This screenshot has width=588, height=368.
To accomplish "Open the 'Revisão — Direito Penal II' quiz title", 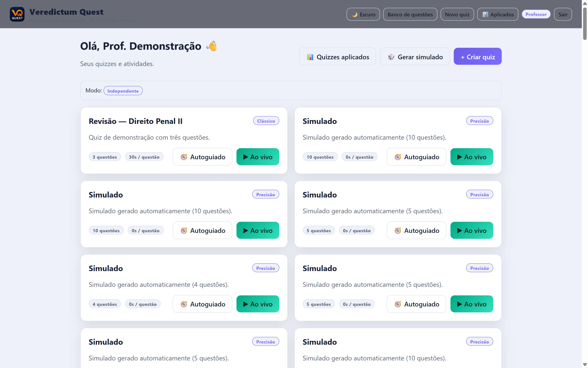I will point(136,121).
